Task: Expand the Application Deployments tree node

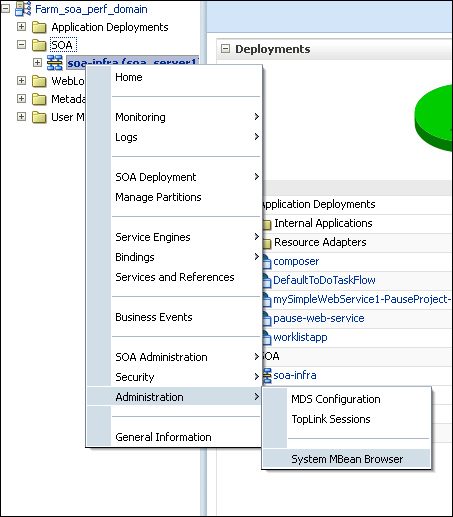Action: pos(21,27)
